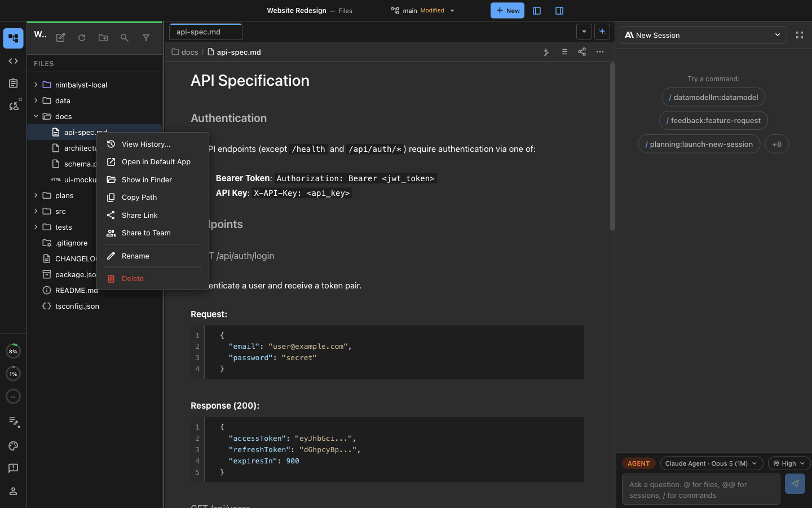The image size is (812, 508).
Task: Click the AI sparkle button near tabs
Action: 602,32
